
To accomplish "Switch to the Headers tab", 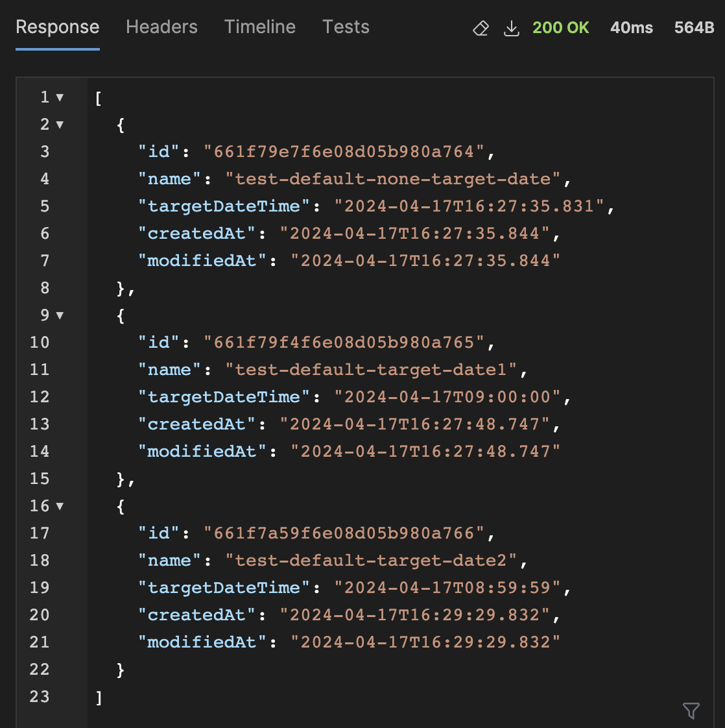I will tap(161, 27).
